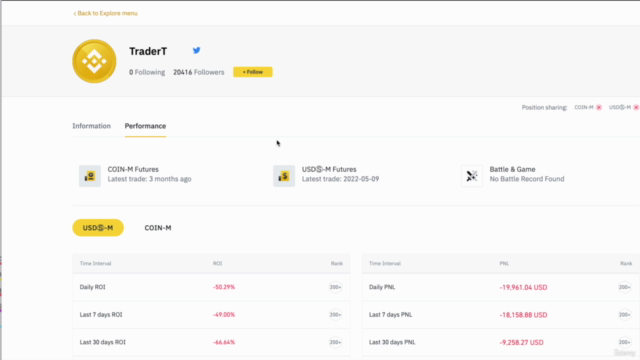Select the USDⓈ-M pill toggle
Screen dimensions: 640x360
coord(98,228)
